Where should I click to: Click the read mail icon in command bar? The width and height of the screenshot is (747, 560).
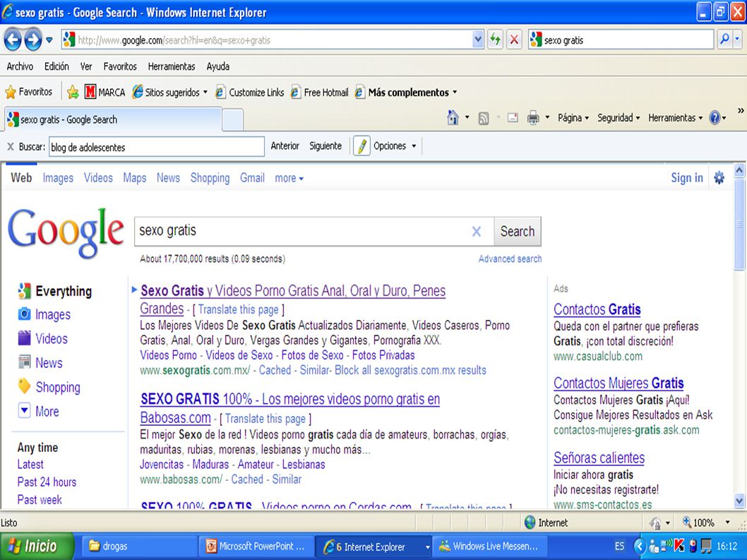click(513, 117)
